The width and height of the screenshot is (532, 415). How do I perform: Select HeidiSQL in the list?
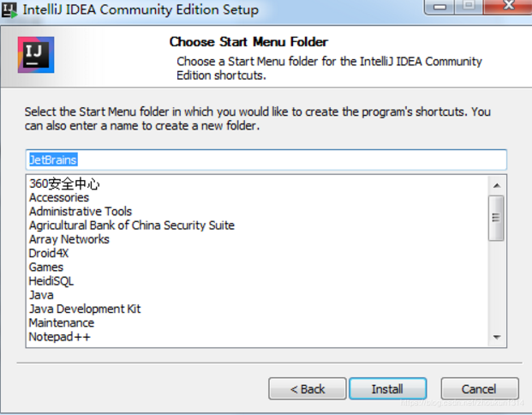pyautogui.click(x=51, y=280)
